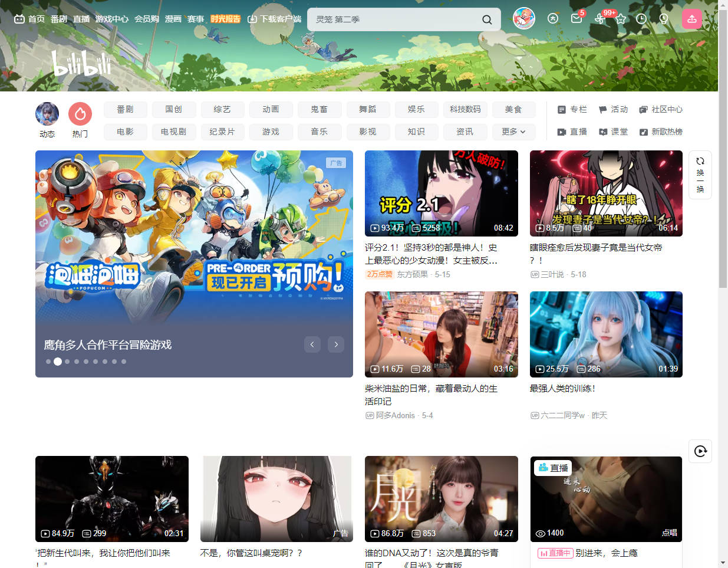
Task: Open 直播 in the top navigation bar
Action: click(81, 19)
